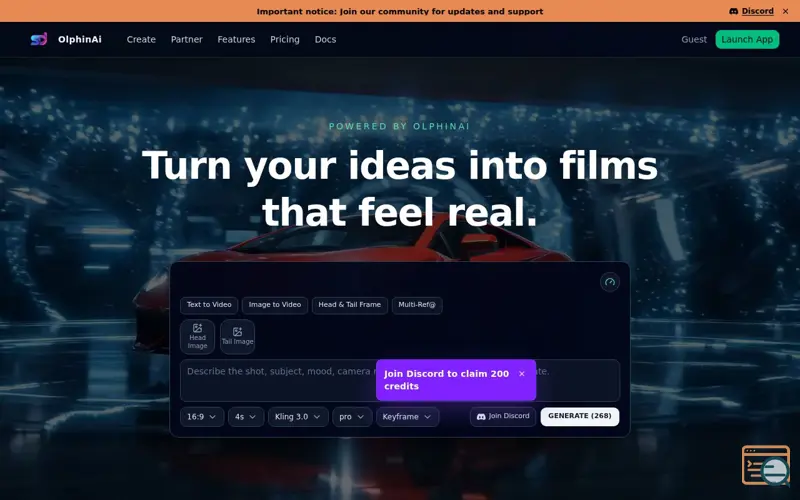800x500 pixels.
Task: Open the 16:9 aspect ratio dropdown
Action: click(201, 417)
